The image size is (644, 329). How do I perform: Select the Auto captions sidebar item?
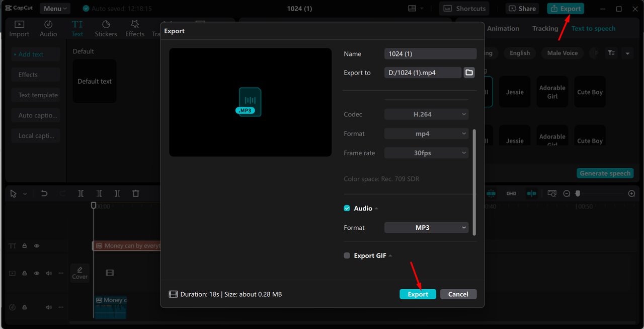(x=36, y=115)
